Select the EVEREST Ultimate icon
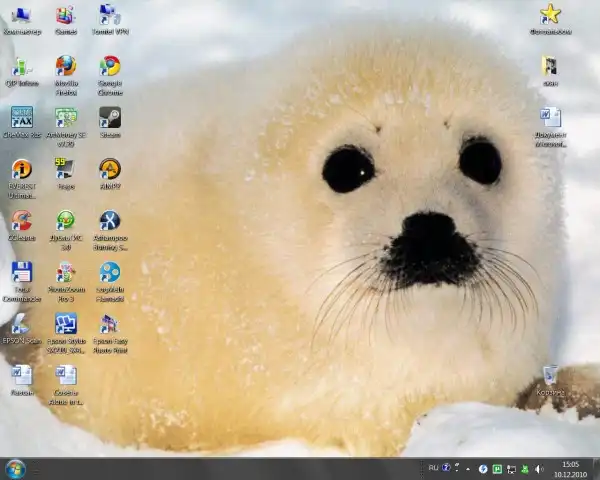 21,169
